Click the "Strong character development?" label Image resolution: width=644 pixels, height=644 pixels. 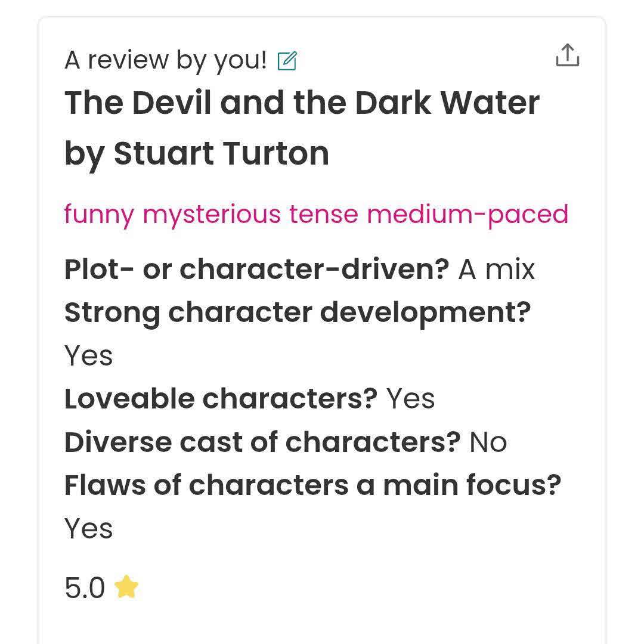pyautogui.click(x=298, y=314)
